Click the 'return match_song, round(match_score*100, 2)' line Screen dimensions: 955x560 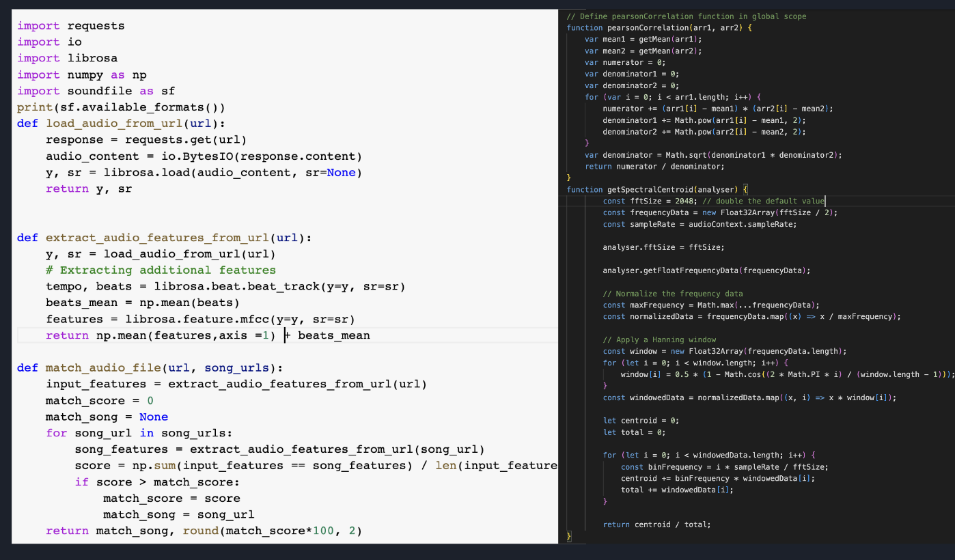point(204,531)
